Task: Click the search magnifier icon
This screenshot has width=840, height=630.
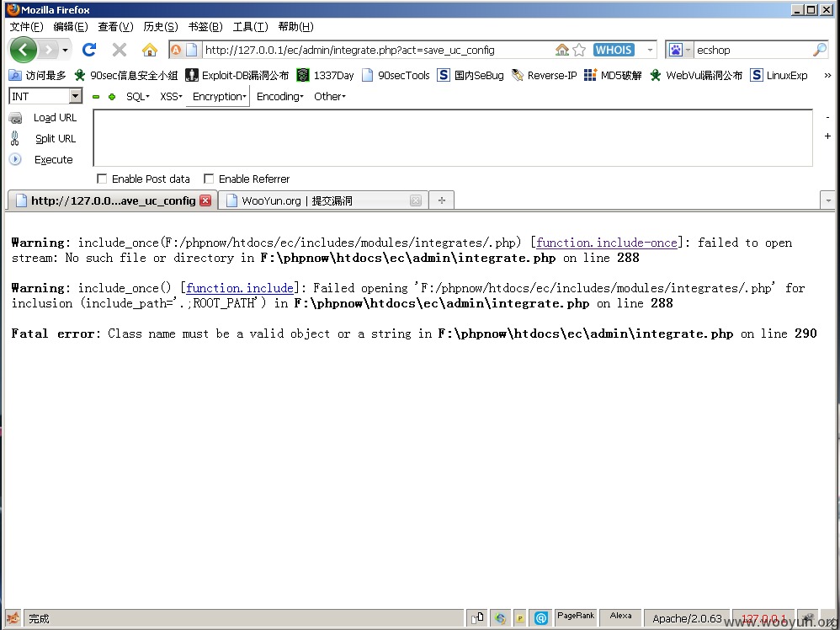Action: pyautogui.click(x=819, y=50)
